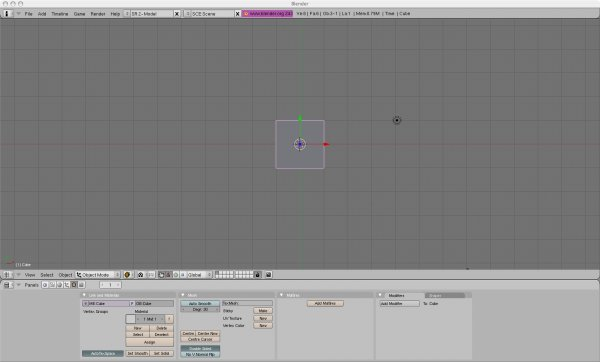Open the Object Mode dropdown
This screenshot has width=600, height=362.
click(98, 275)
